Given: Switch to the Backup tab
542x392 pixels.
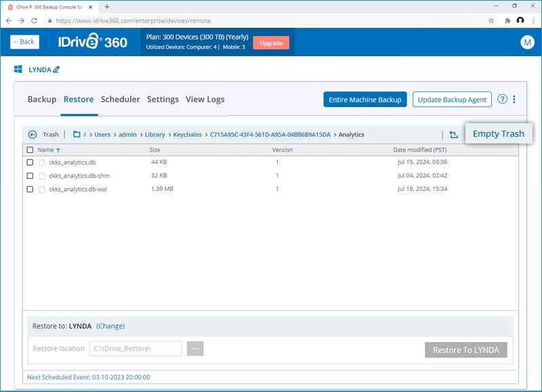Looking at the screenshot, I should (x=42, y=100).
